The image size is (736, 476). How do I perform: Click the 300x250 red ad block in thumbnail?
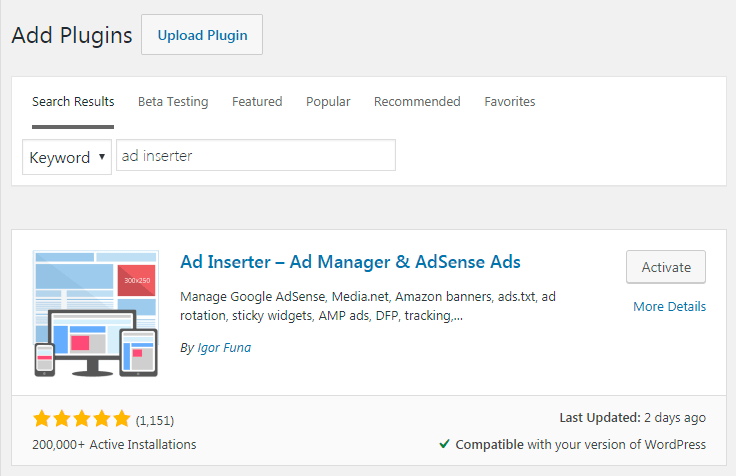pyautogui.click(x=137, y=281)
